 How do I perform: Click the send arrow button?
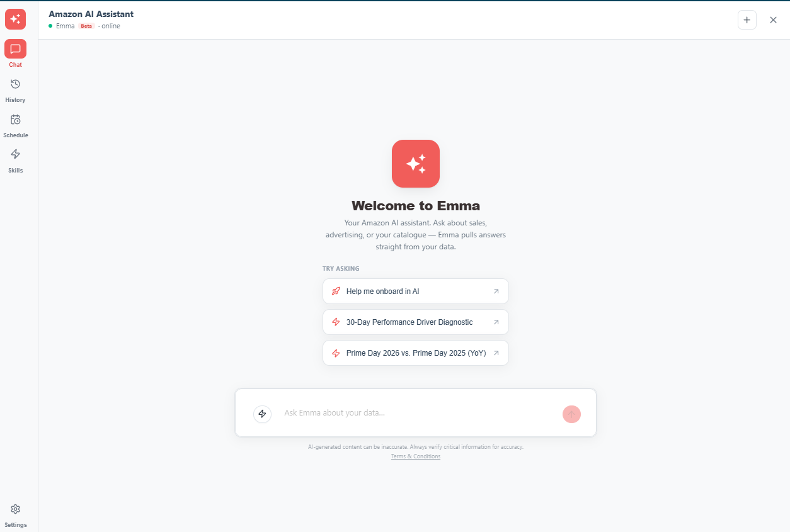pos(571,414)
